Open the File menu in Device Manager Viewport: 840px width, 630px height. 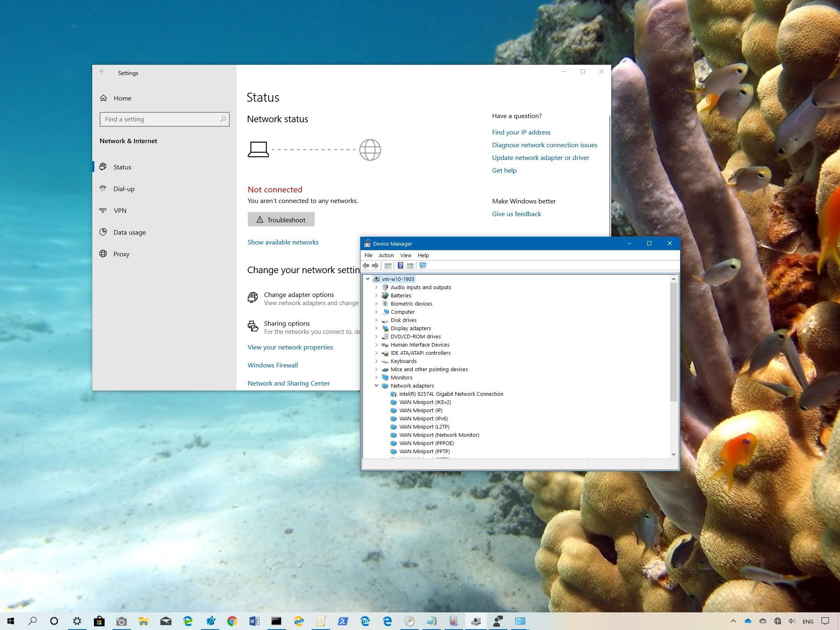tap(368, 255)
